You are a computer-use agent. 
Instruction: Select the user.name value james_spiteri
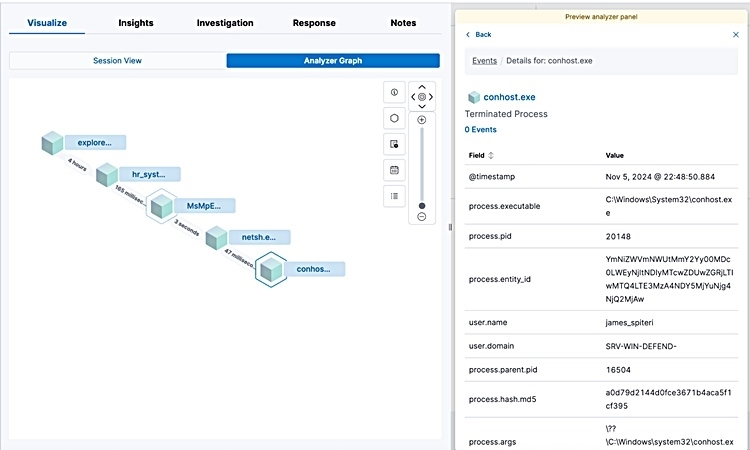[629, 323]
